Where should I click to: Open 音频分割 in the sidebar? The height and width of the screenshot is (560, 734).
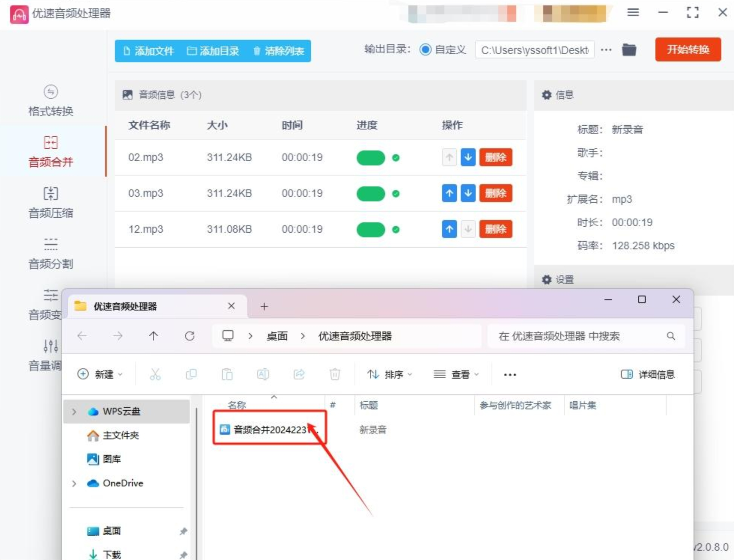[x=51, y=253]
